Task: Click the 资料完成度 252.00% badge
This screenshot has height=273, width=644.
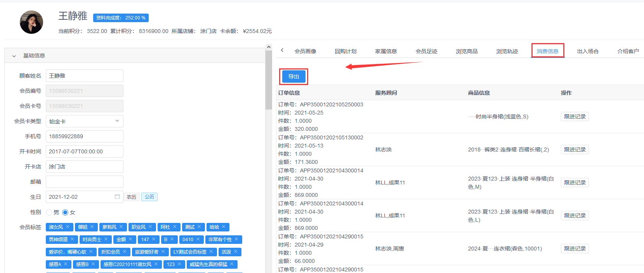Action: [121, 18]
